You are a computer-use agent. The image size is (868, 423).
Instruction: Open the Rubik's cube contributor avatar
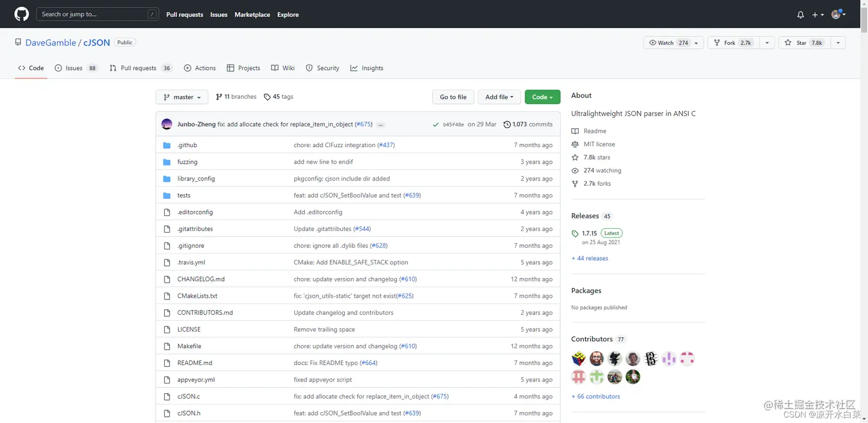579,359
